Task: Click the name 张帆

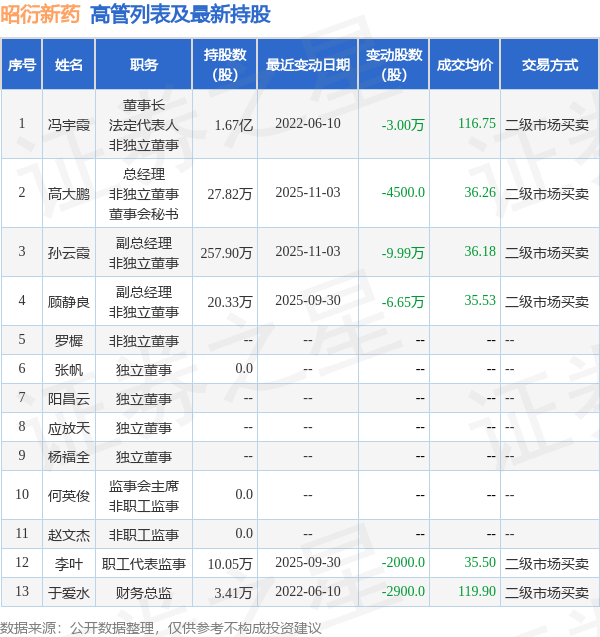Action: click(x=69, y=370)
